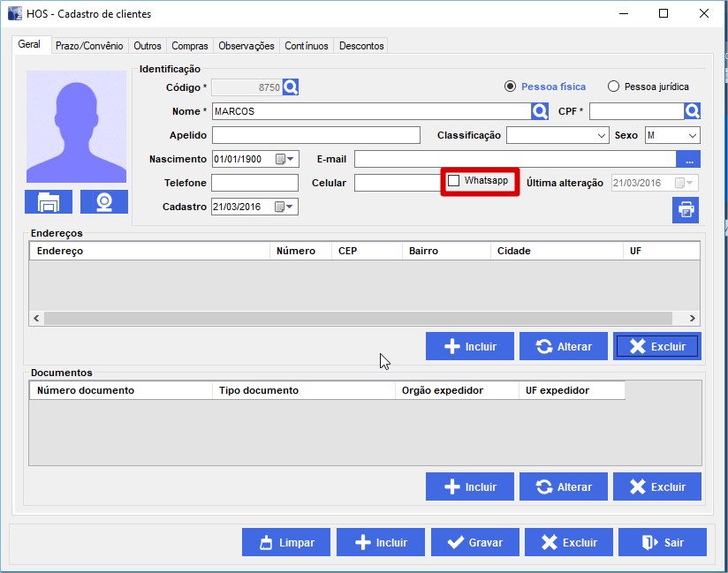This screenshot has height=573, width=728.
Task: Click the ellipsis button beside E-mail field
Action: (x=688, y=160)
